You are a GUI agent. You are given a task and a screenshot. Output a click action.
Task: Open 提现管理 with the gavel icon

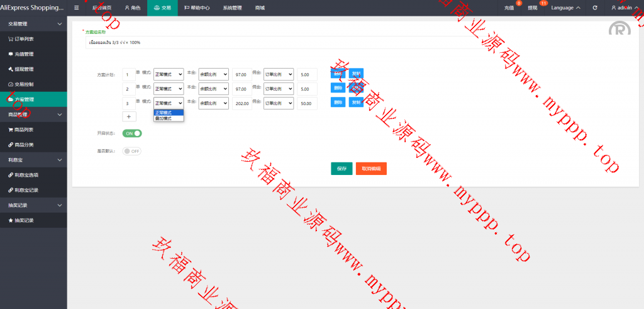[25, 69]
